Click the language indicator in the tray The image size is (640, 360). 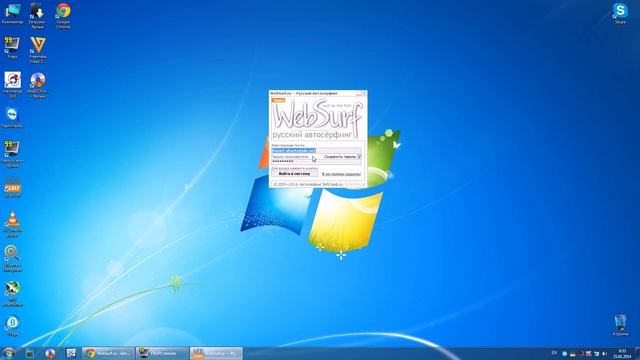point(554,353)
